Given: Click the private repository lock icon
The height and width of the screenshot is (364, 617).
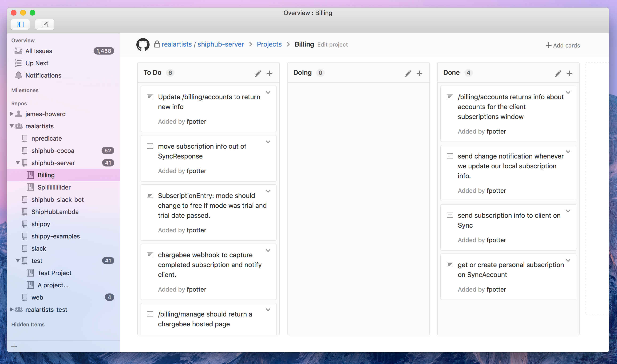Looking at the screenshot, I should [157, 44].
